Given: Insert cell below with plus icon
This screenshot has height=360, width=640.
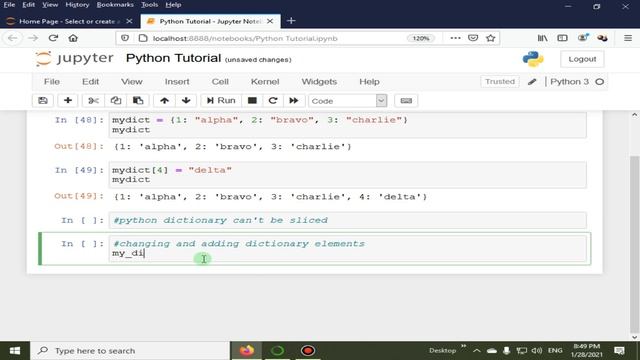Looking at the screenshot, I should pyautogui.click(x=68, y=101).
